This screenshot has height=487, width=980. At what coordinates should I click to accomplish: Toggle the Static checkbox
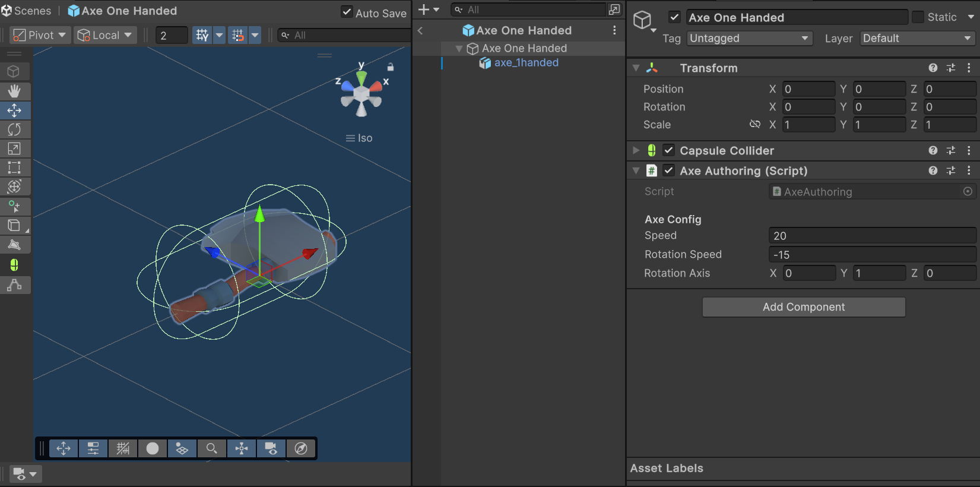point(918,17)
